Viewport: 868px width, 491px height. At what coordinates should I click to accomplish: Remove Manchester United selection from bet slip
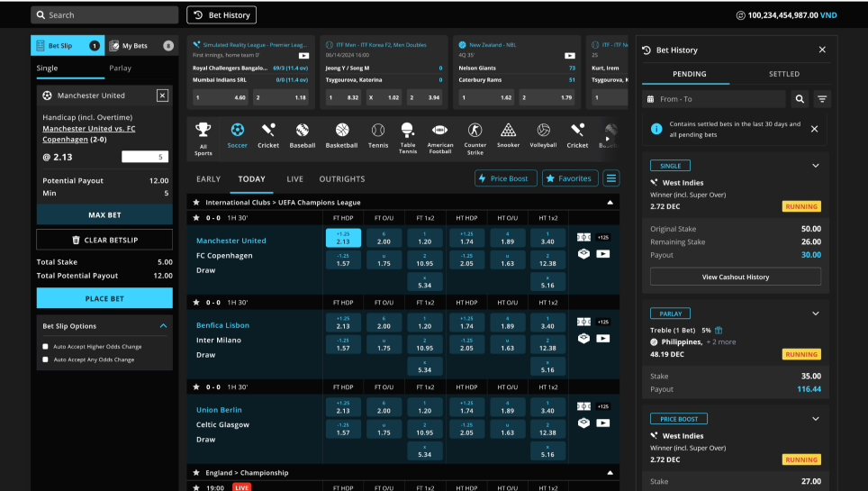(162, 95)
